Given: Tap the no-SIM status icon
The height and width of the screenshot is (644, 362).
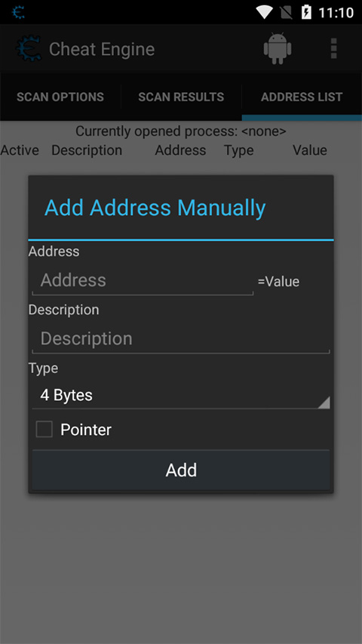Looking at the screenshot, I should [x=286, y=13].
